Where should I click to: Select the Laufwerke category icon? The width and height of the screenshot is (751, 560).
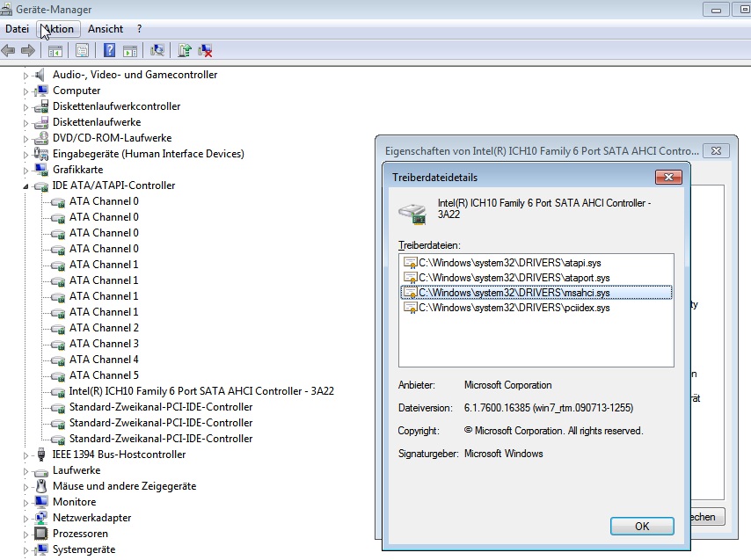41,471
